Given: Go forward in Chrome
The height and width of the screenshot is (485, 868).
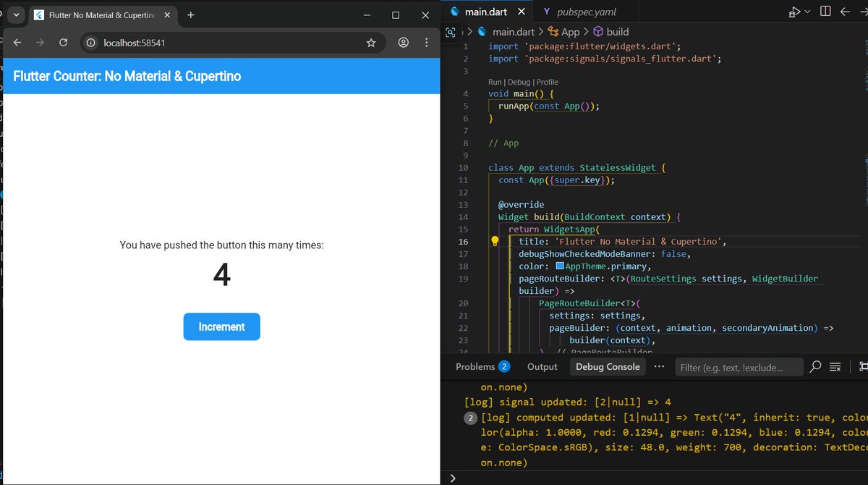Looking at the screenshot, I should pyautogui.click(x=41, y=43).
